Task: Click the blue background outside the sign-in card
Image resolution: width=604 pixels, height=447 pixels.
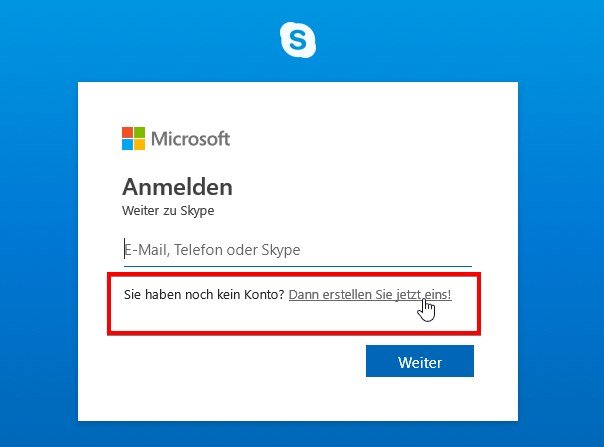Action: pos(39,231)
